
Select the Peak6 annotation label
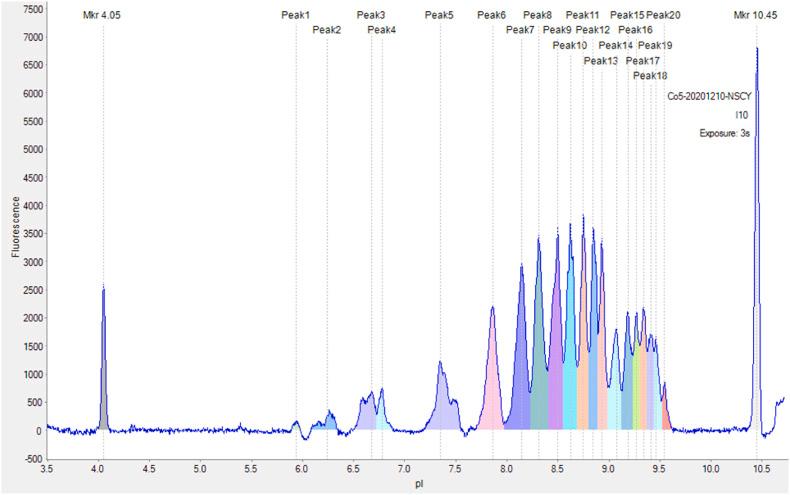pos(491,16)
